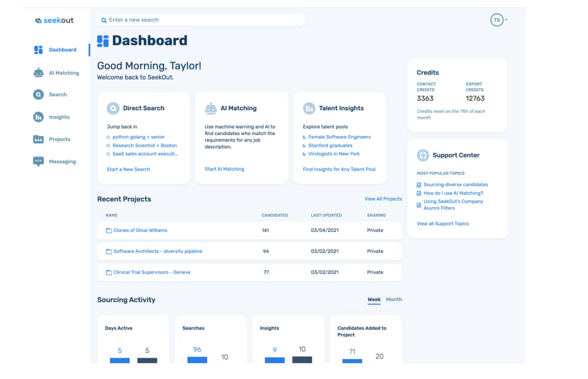Open Virologists in New York pool
The image size is (588, 379).
(334, 154)
